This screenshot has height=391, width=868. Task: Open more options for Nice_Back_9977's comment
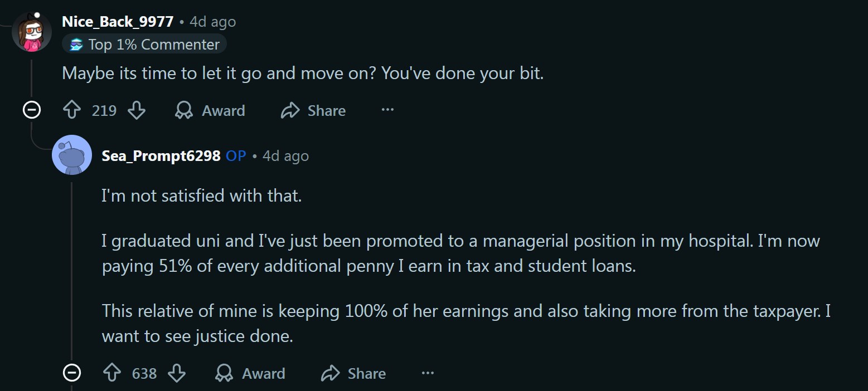tap(387, 110)
